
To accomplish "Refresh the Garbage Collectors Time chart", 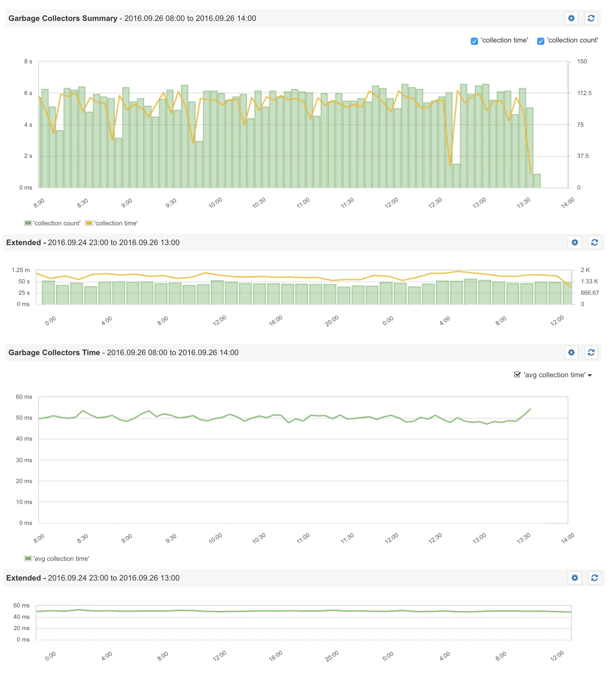I will tap(591, 352).
